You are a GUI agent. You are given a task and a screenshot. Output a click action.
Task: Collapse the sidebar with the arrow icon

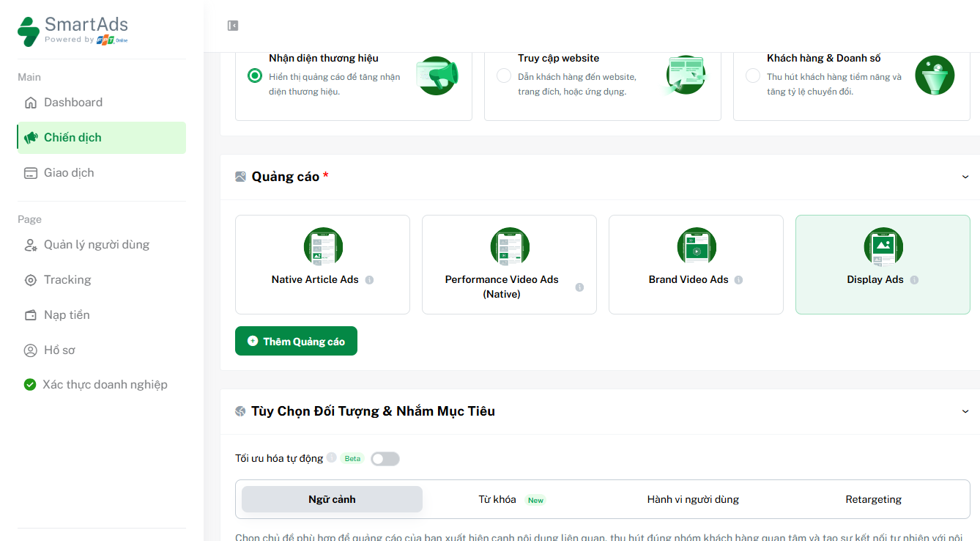233,25
